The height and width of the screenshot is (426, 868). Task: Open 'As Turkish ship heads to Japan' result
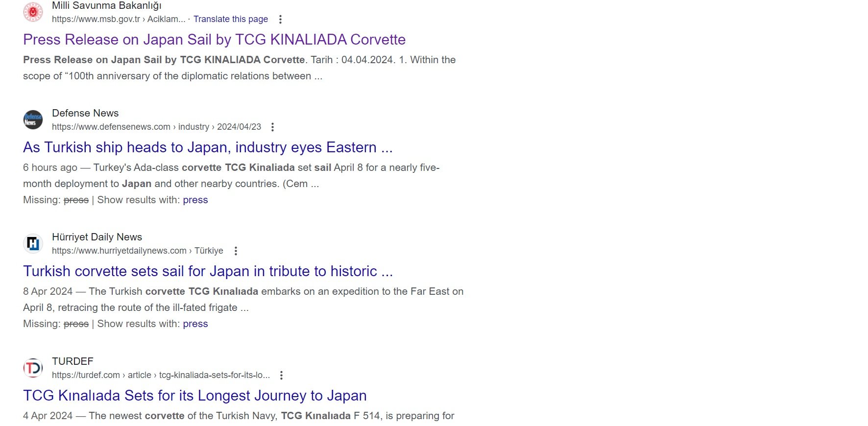click(x=208, y=147)
